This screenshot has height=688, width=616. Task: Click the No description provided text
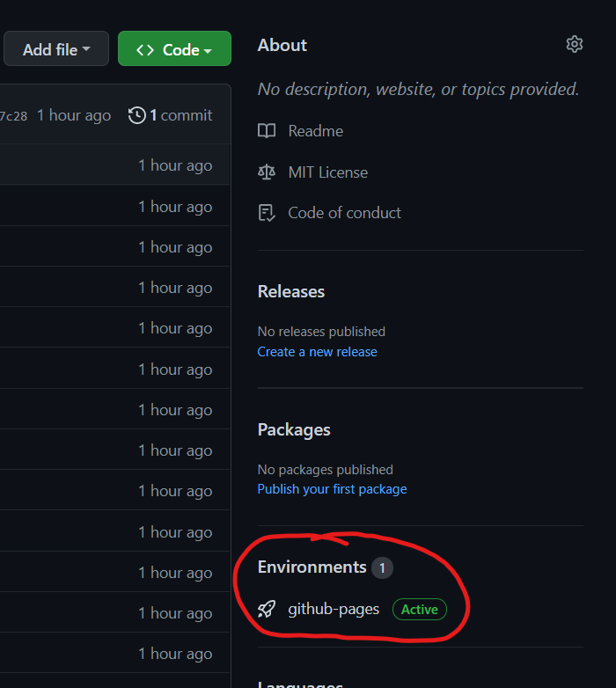[x=418, y=89]
